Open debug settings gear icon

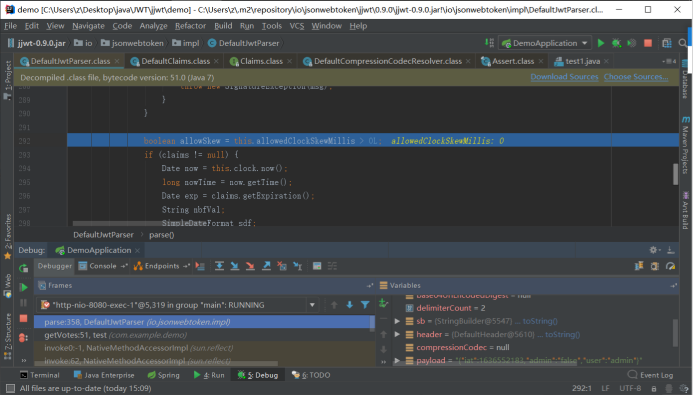(654, 250)
